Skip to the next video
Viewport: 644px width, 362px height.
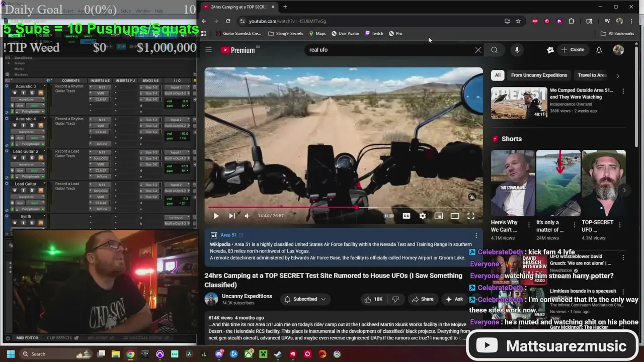tap(231, 216)
